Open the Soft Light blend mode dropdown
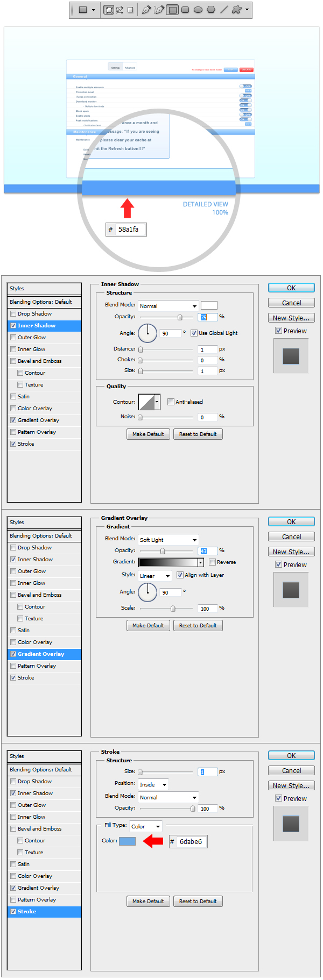Screen dimensions: 323x980 click(168, 540)
